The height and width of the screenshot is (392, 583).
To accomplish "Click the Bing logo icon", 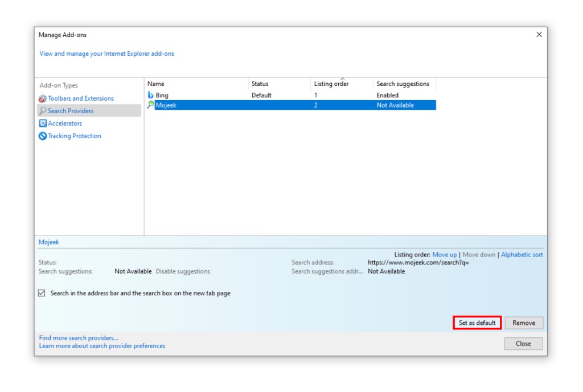I will (150, 95).
